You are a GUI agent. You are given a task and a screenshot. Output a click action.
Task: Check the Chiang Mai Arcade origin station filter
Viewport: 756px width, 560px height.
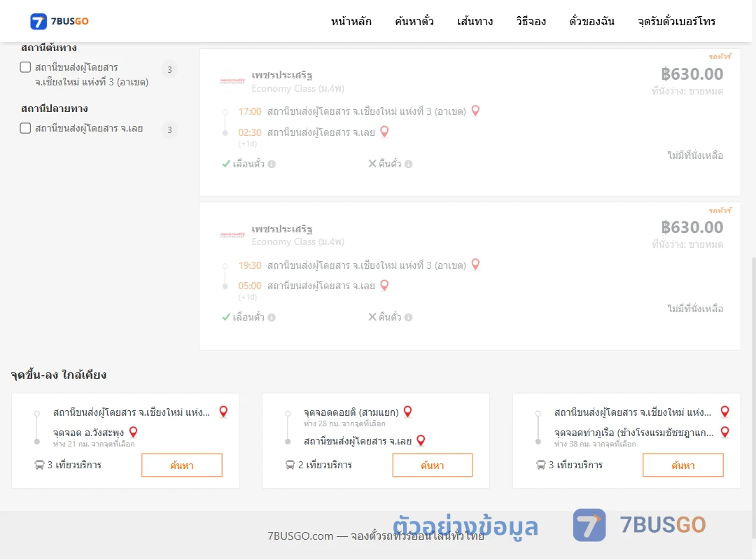click(26, 67)
